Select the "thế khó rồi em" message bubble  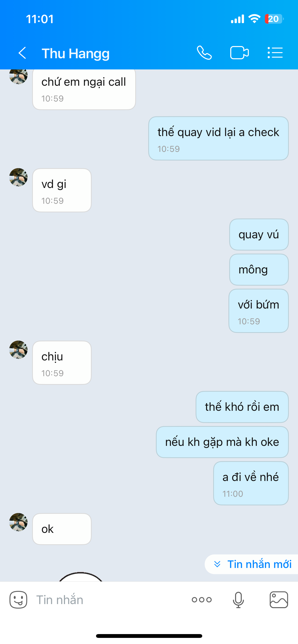pos(242,407)
